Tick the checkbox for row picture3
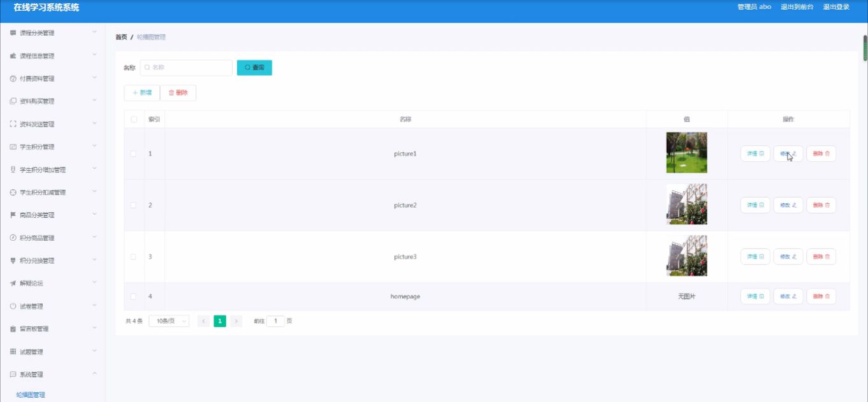The height and width of the screenshot is (402, 868). click(134, 257)
